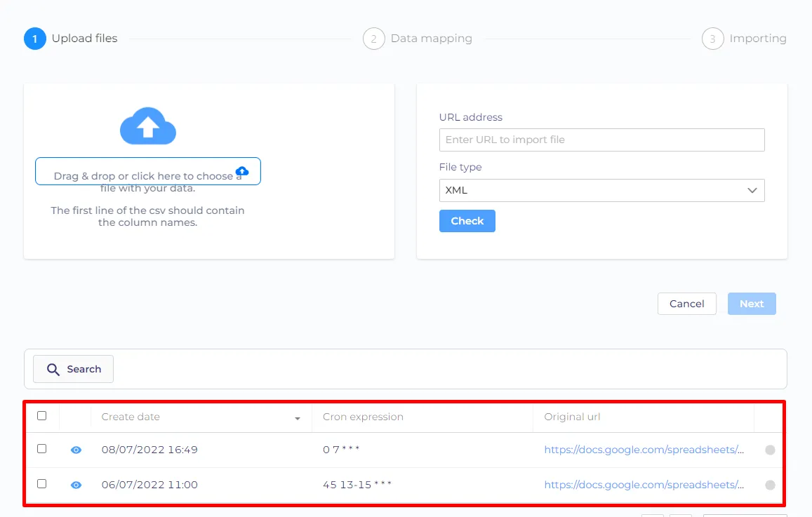The image size is (812, 517).
Task: Open the File type XML dropdown
Action: (601, 190)
